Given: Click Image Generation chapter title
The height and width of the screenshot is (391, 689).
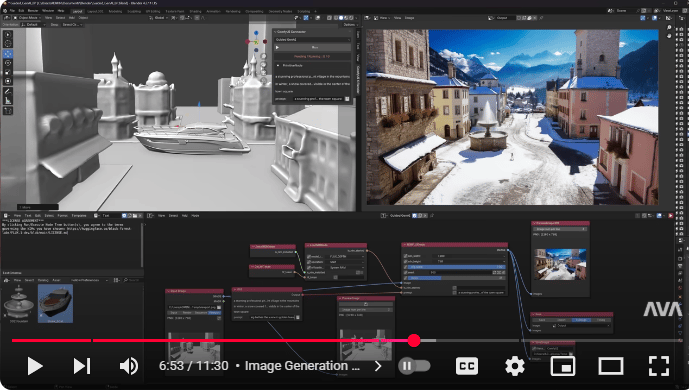Looking at the screenshot, I should point(302,366).
